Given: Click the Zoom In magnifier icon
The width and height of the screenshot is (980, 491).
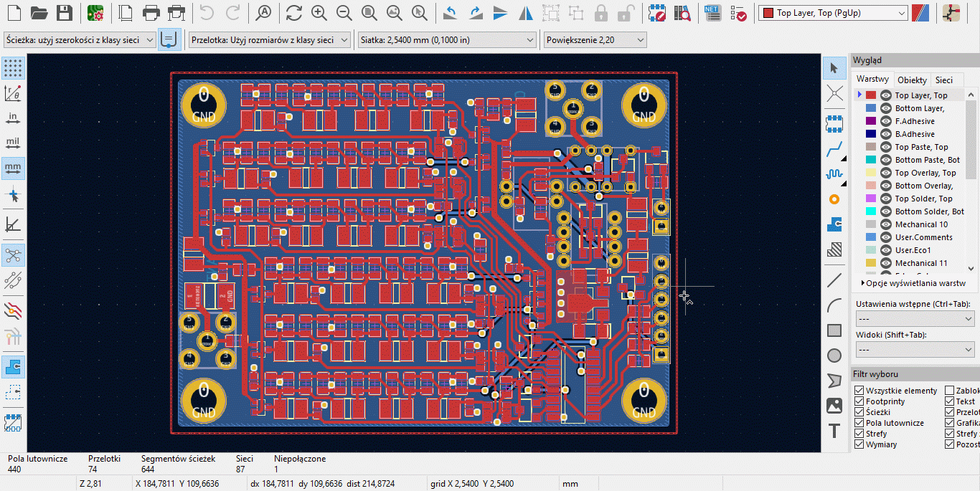Looking at the screenshot, I should 319,13.
